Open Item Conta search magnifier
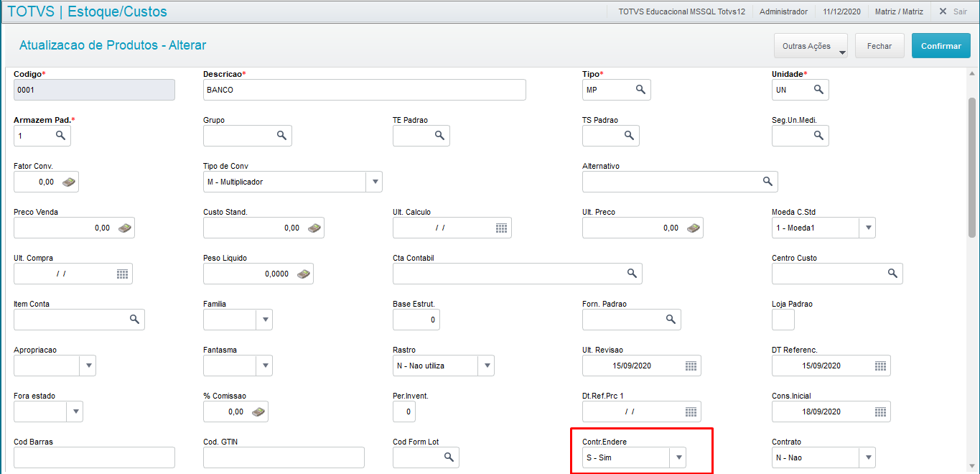Image resolution: width=980 pixels, height=474 pixels. 134,320
